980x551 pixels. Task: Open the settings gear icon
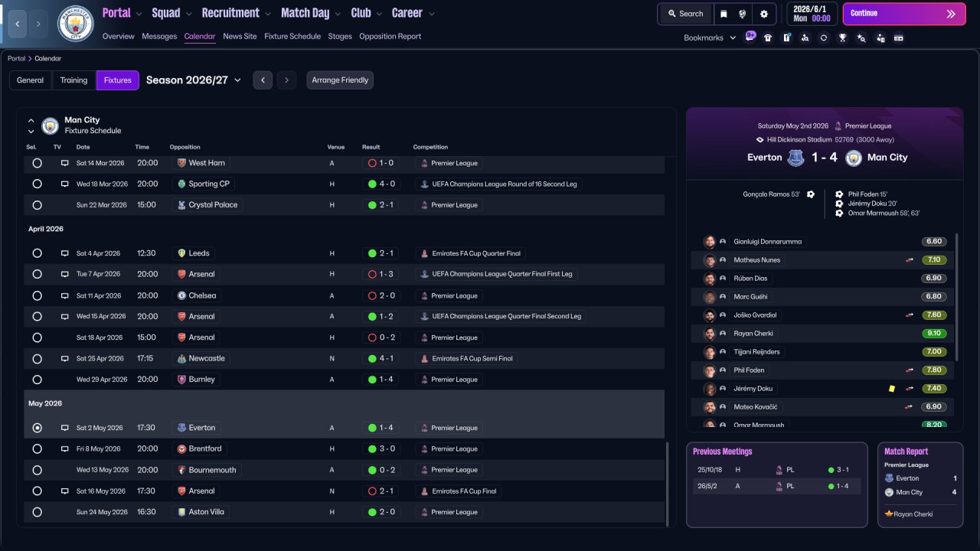[x=763, y=14]
